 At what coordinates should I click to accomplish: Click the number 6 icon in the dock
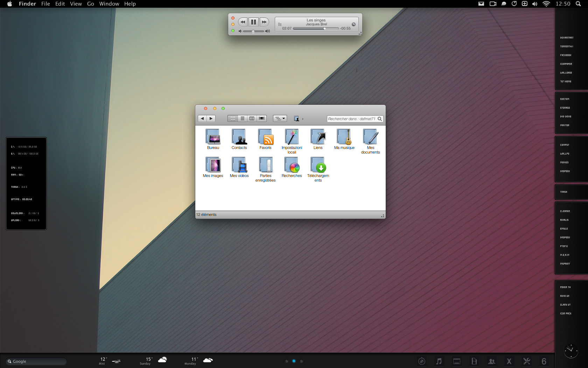544,361
